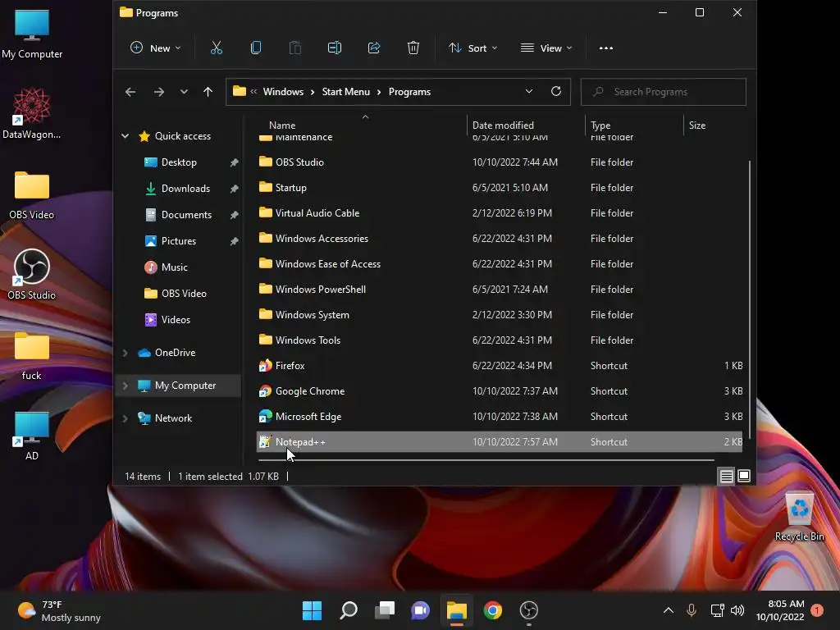Expand the OneDrive tree node
Screen dimensions: 840x630
click(x=126, y=353)
